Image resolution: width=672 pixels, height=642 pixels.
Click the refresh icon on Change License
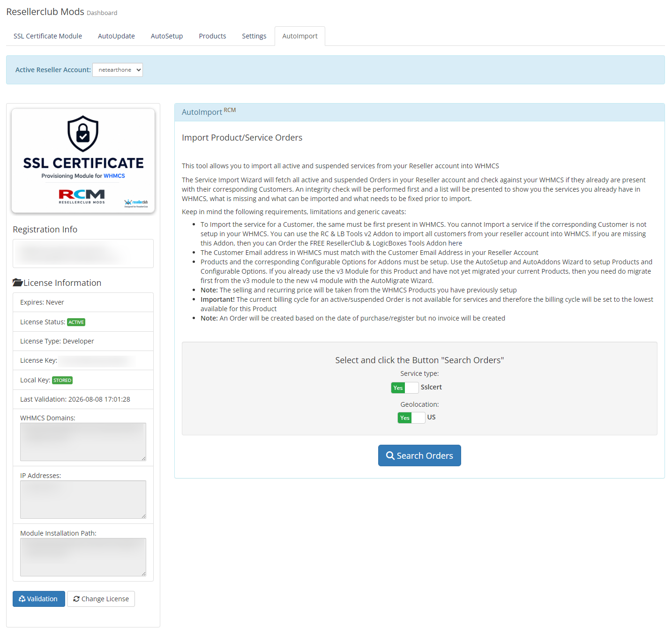click(x=76, y=599)
